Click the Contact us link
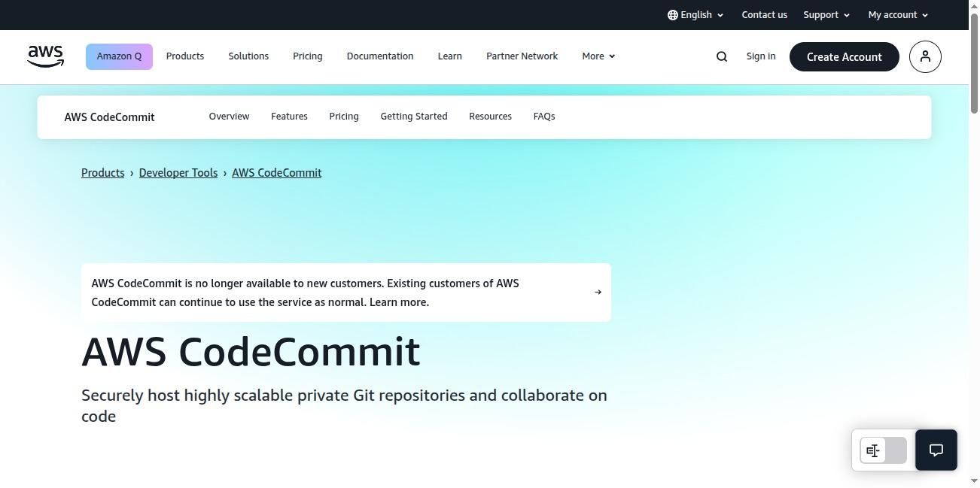 (764, 15)
